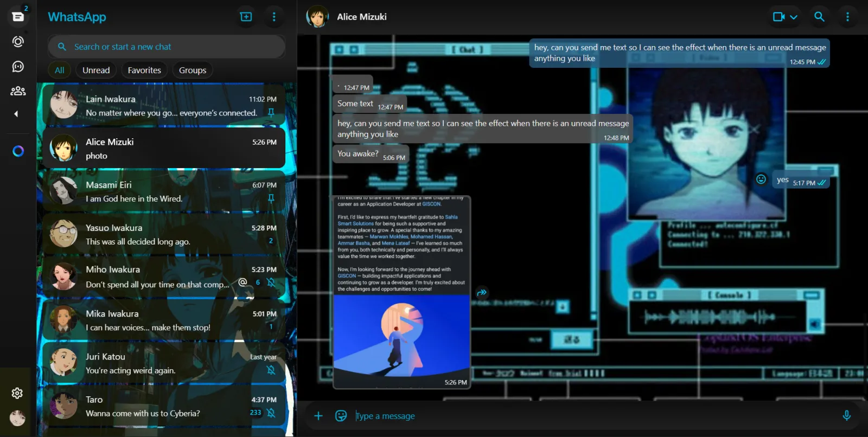Click the pin icon on Masami Eiri chat
Image resolution: width=868 pixels, height=437 pixels.
[x=271, y=198]
